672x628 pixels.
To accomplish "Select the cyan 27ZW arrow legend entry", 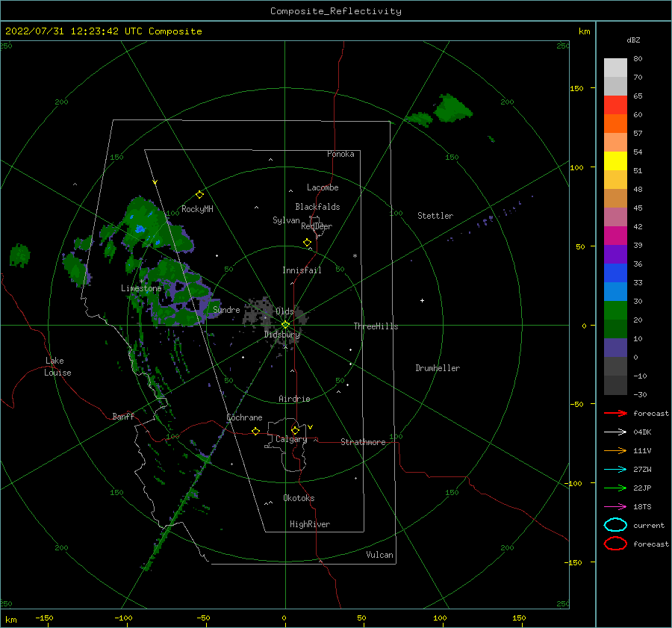I will pyautogui.click(x=615, y=470).
